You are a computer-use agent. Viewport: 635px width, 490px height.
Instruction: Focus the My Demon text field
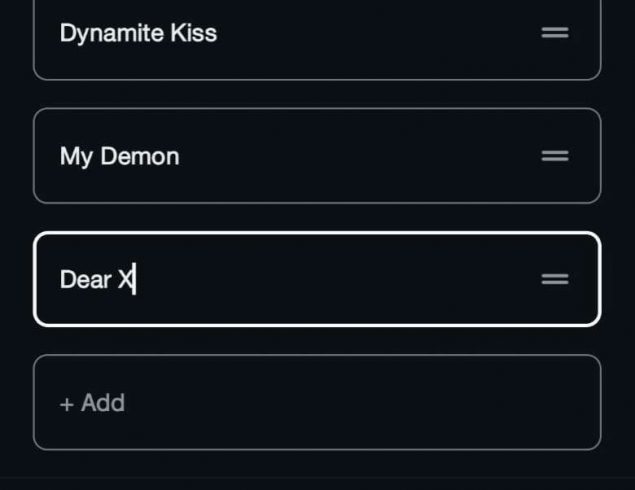[300, 156]
